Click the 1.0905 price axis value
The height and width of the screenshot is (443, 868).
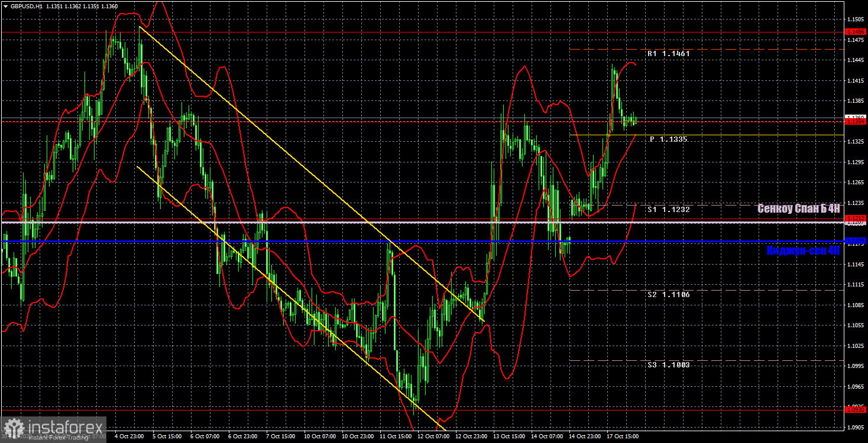(x=856, y=427)
